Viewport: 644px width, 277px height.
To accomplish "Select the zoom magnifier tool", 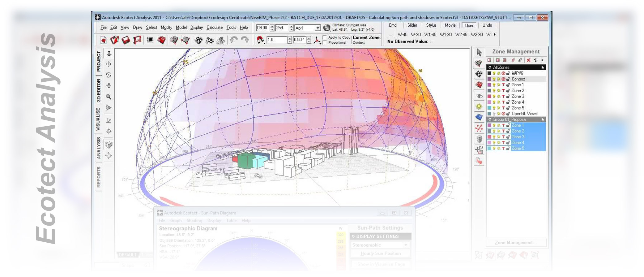I will 109,97.
